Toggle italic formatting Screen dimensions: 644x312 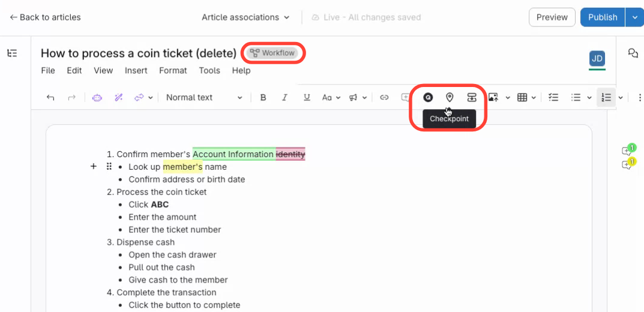(x=284, y=97)
